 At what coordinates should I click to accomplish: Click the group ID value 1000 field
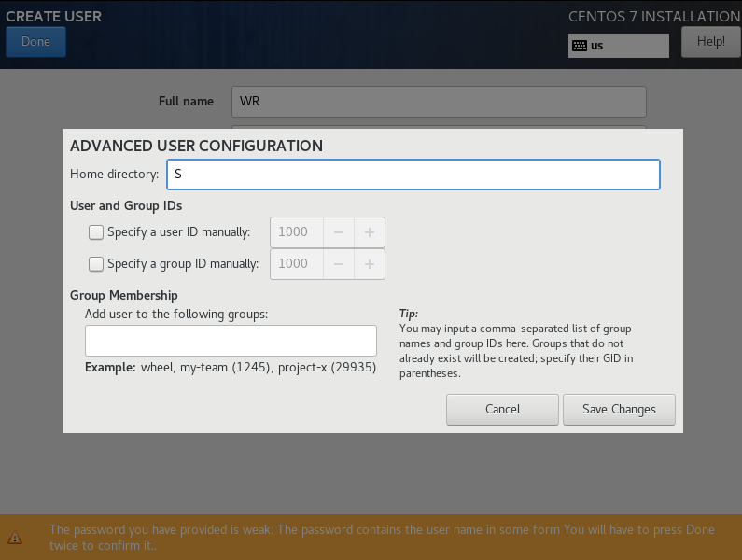pos(297,264)
